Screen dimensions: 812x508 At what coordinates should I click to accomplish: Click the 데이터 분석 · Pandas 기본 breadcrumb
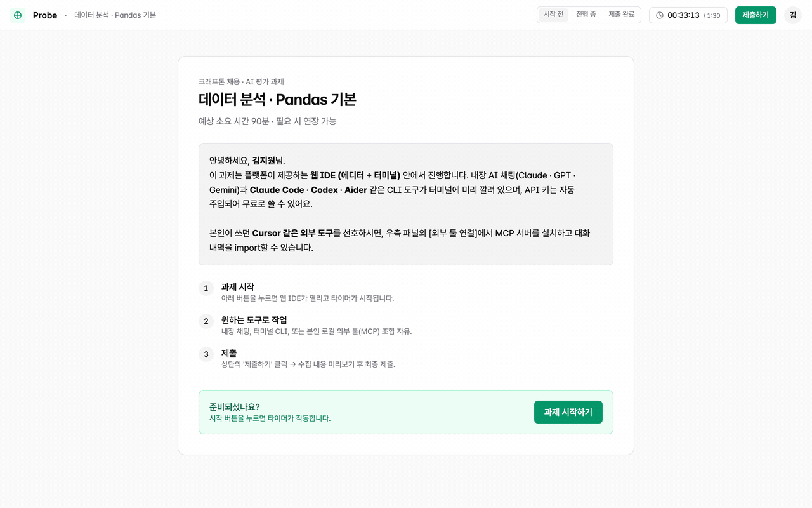(x=115, y=15)
